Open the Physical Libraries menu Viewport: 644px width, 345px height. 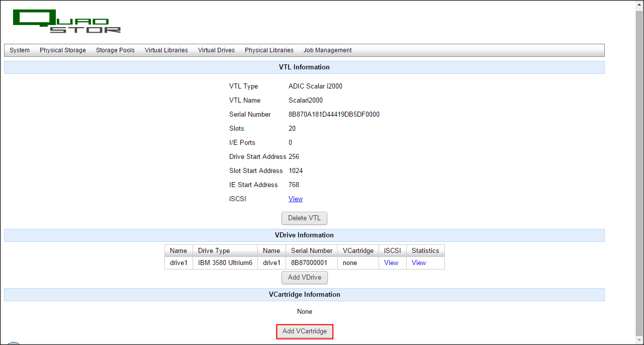click(x=269, y=50)
